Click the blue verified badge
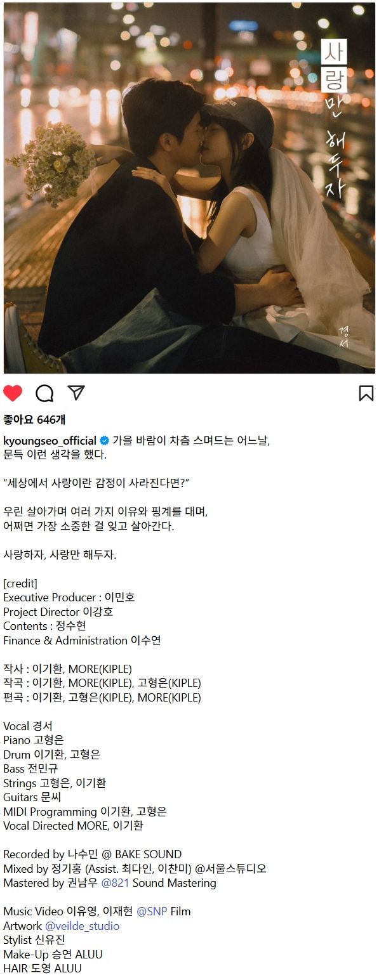The height and width of the screenshot is (980, 379). point(105,441)
